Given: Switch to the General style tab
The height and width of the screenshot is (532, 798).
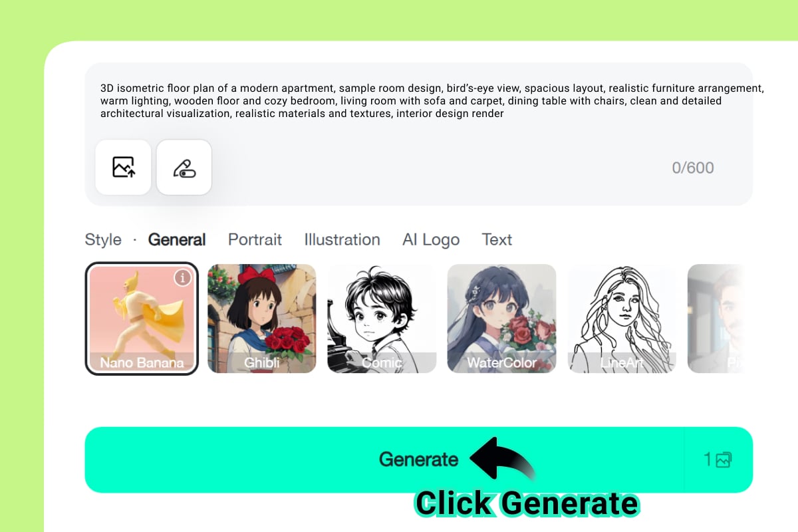Looking at the screenshot, I should [177, 239].
